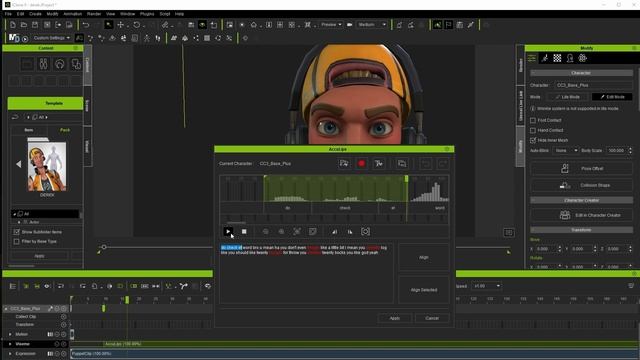
Task: Open the Plugins menu
Action: [147, 14]
